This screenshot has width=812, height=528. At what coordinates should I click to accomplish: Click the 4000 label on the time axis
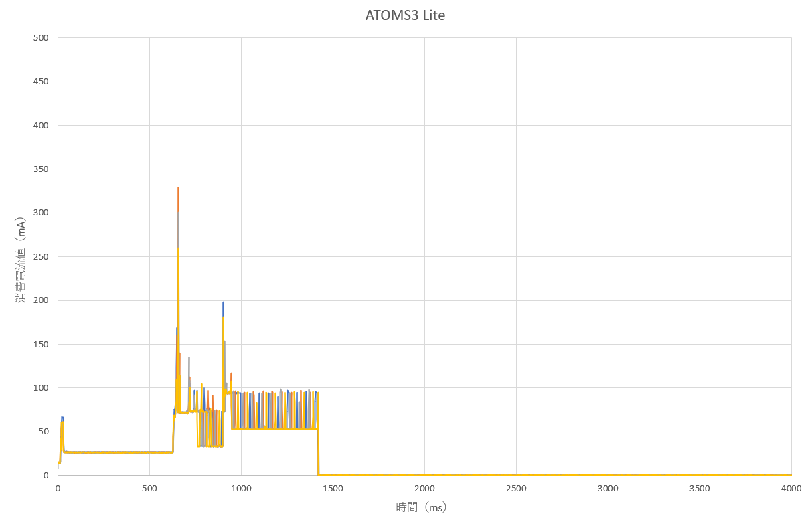coord(791,489)
